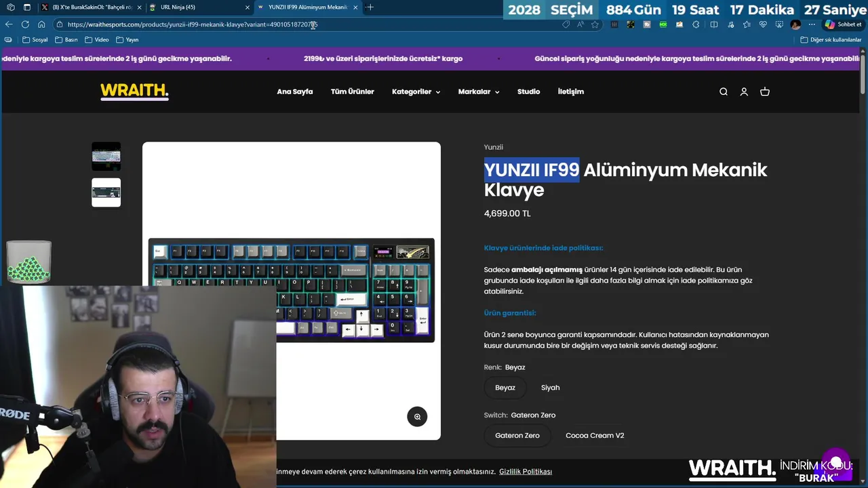Click the read aloud icon

click(580, 24)
